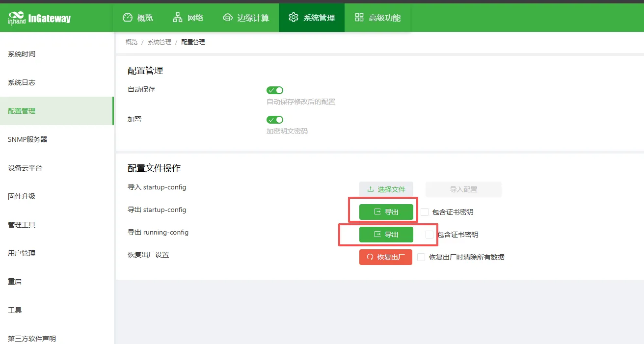Screen dimensions: 644x344
Task: Click the 自动保存修改后的配置 hint text
Action: coord(301,102)
